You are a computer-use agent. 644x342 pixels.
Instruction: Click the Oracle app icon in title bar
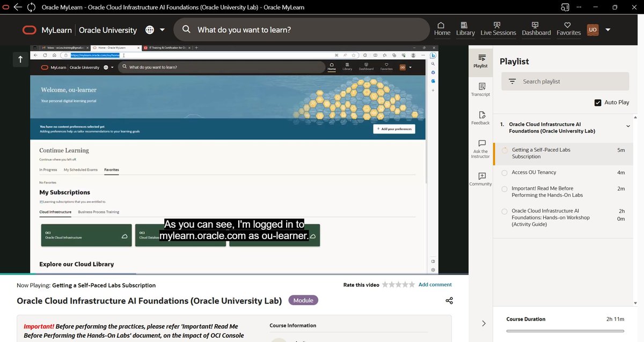(5, 7)
